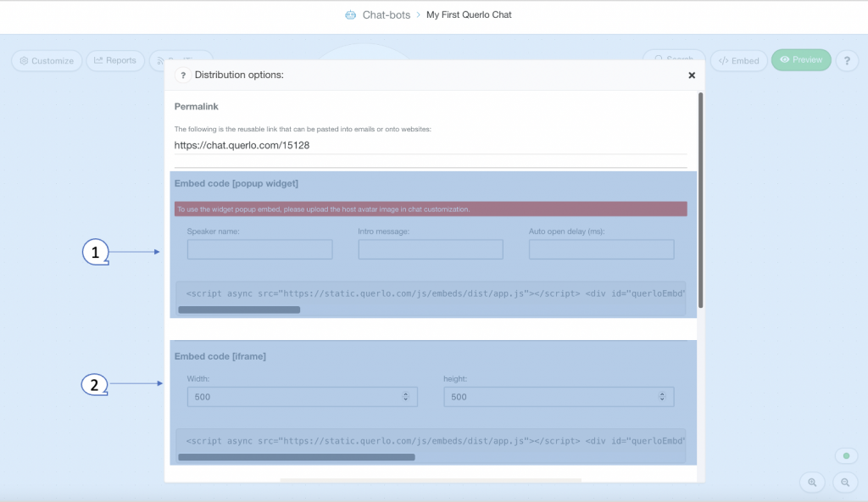Click the zoom out magnifier icon

point(845,482)
